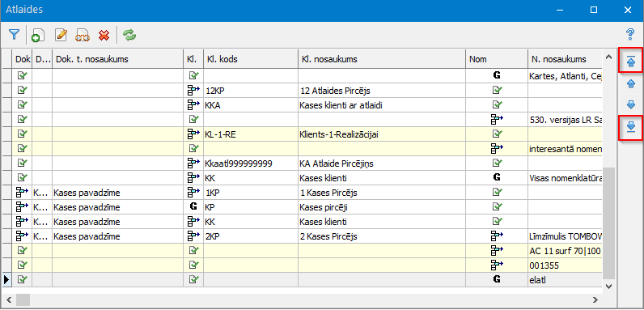The image size is (644, 310).
Task: Select 1 Kases Pircējs cell
Action: [382, 193]
